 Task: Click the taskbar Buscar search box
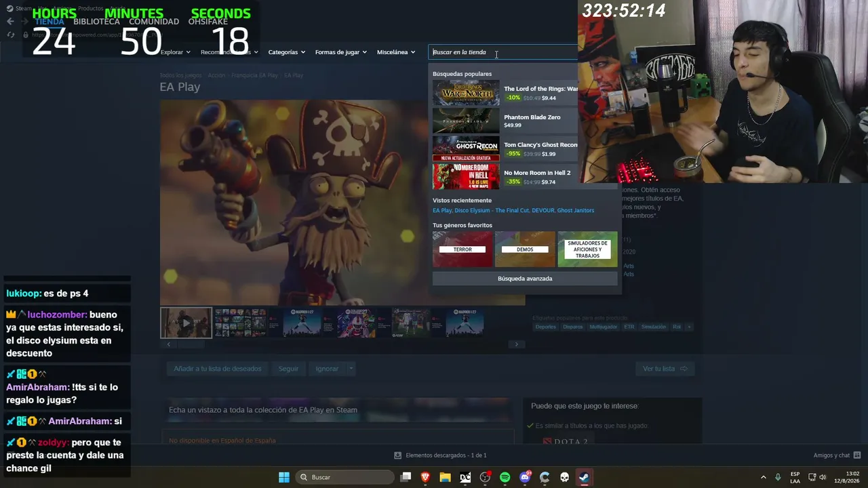point(345,477)
